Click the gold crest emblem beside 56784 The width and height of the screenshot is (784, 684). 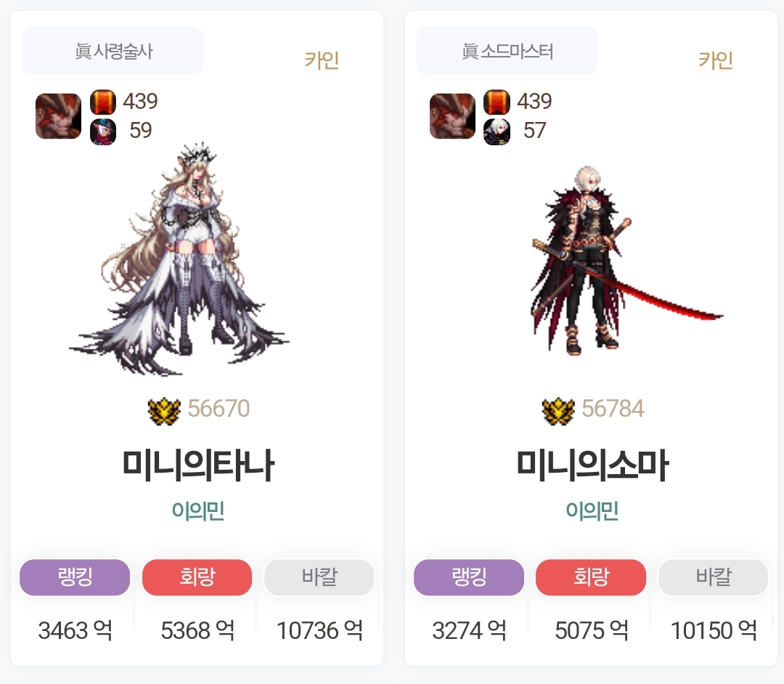click(x=558, y=411)
